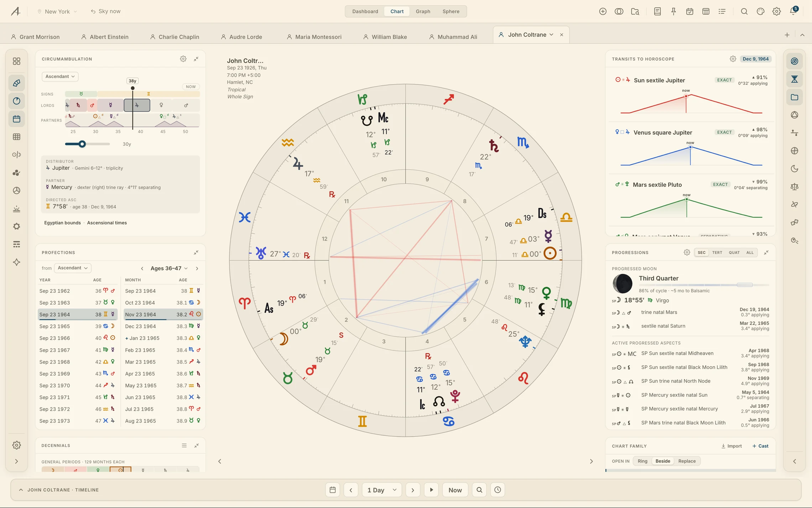Expand the Ages 36–47 range dropdown
The height and width of the screenshot is (508, 812).
(x=169, y=268)
